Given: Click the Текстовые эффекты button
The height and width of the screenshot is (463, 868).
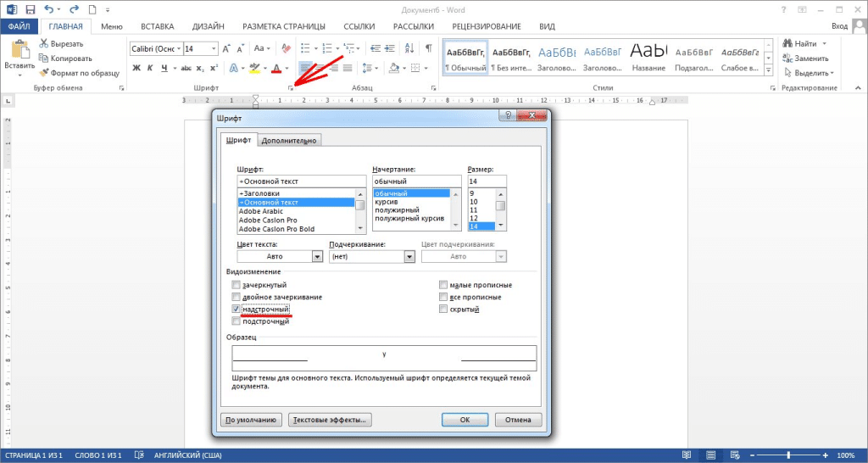Looking at the screenshot, I should click(329, 420).
